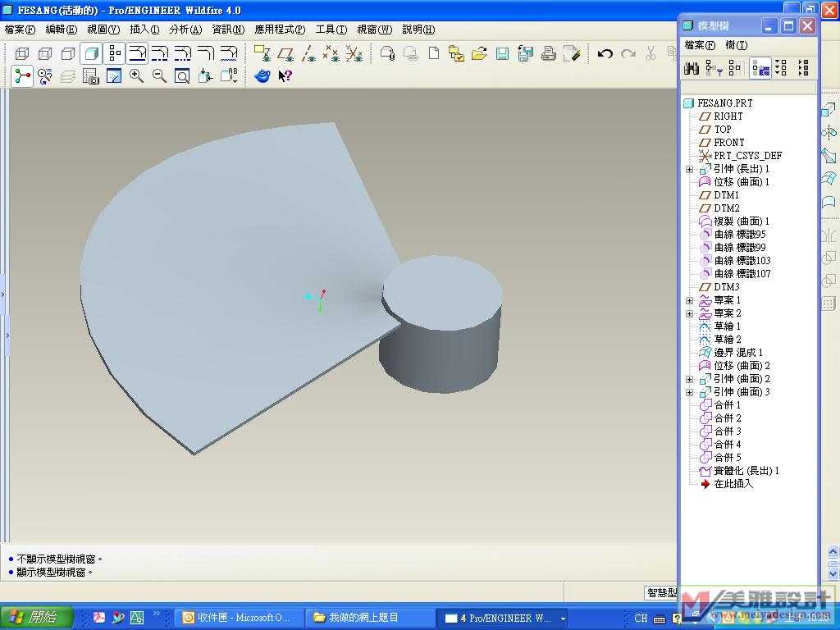The height and width of the screenshot is (630, 840).
Task: Click the Windows 開始 start button
Action: point(36,618)
